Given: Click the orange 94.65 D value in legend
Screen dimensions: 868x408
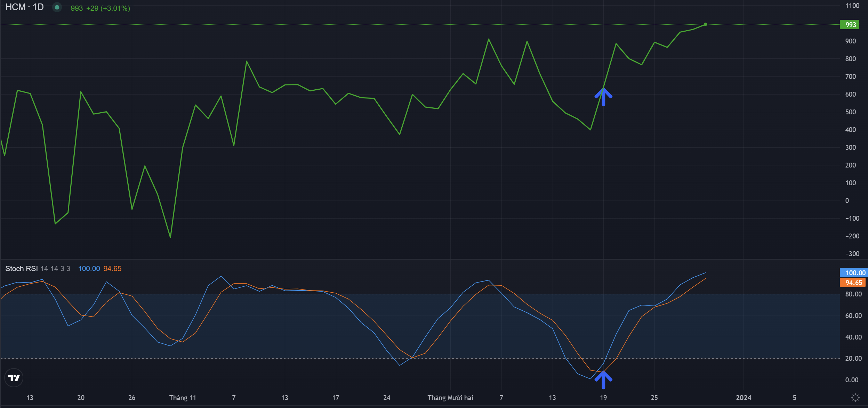Looking at the screenshot, I should click(112, 269).
